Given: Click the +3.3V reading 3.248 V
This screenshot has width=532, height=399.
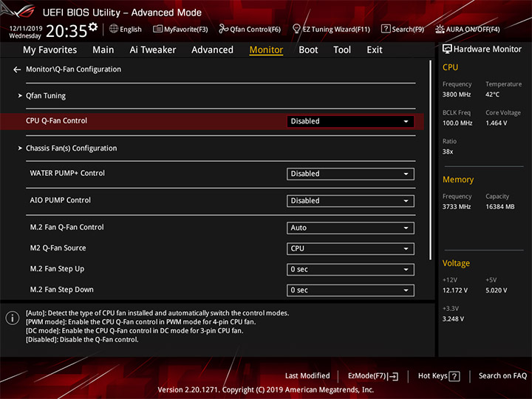Looking at the screenshot, I should click(x=453, y=319).
